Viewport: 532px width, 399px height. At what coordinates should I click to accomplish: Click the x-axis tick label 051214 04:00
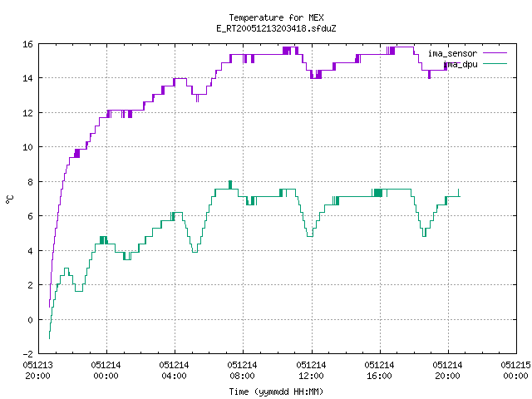click(174, 371)
